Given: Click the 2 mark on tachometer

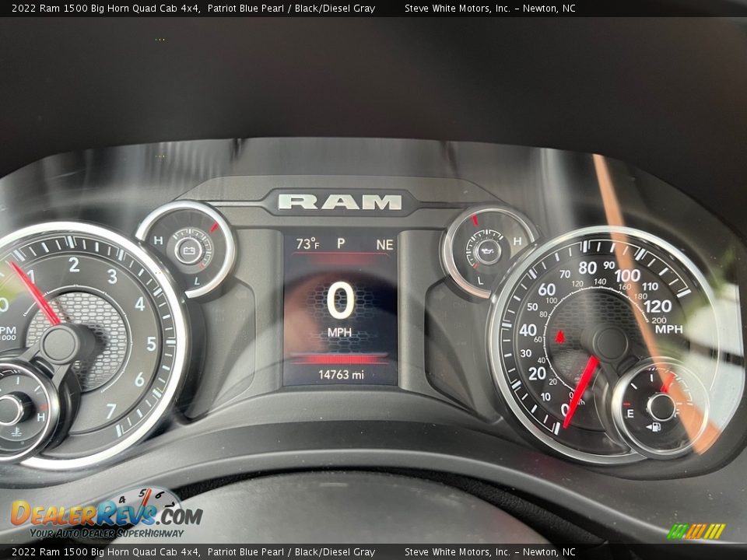Looking at the screenshot, I should pyautogui.click(x=74, y=264).
